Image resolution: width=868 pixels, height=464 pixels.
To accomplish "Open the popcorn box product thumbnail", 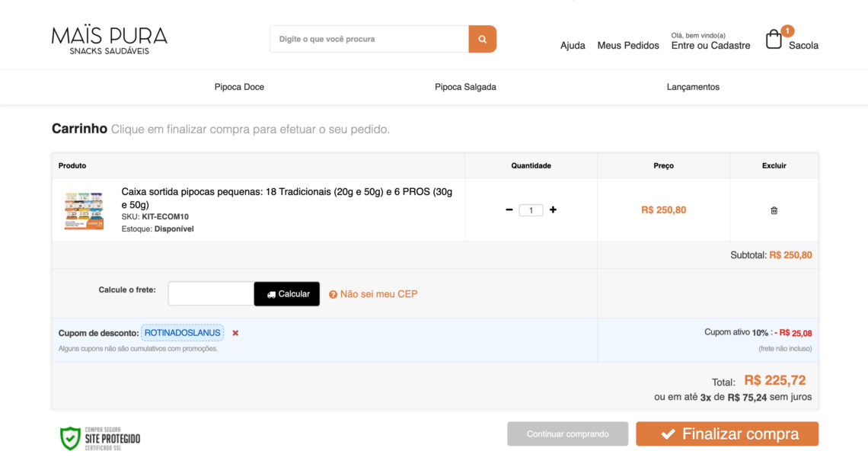I will pyautogui.click(x=84, y=210).
